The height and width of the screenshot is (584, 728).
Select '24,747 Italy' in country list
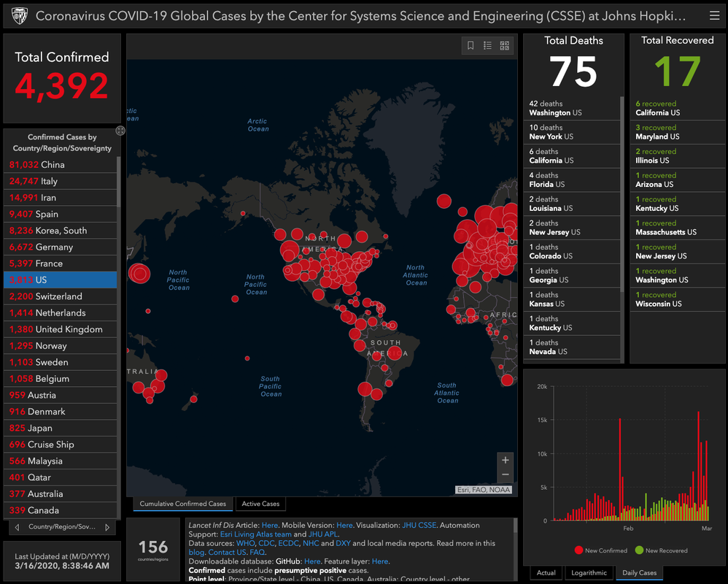[61, 181]
